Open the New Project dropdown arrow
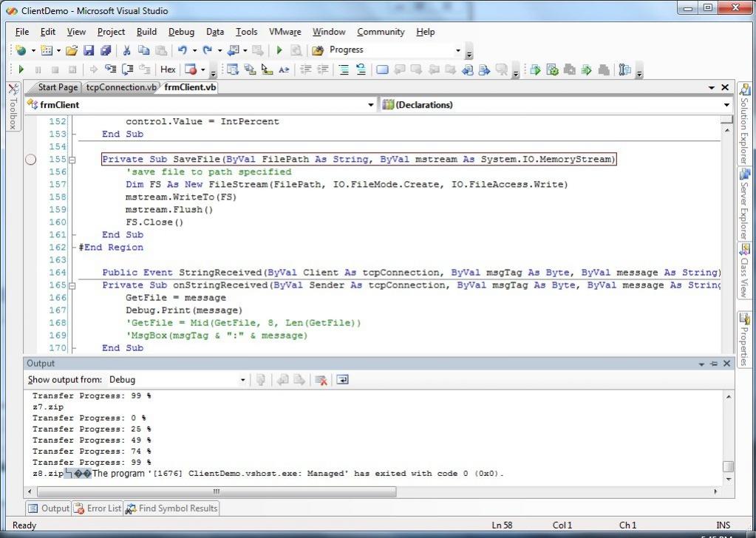This screenshot has height=538, width=756. pos(33,50)
